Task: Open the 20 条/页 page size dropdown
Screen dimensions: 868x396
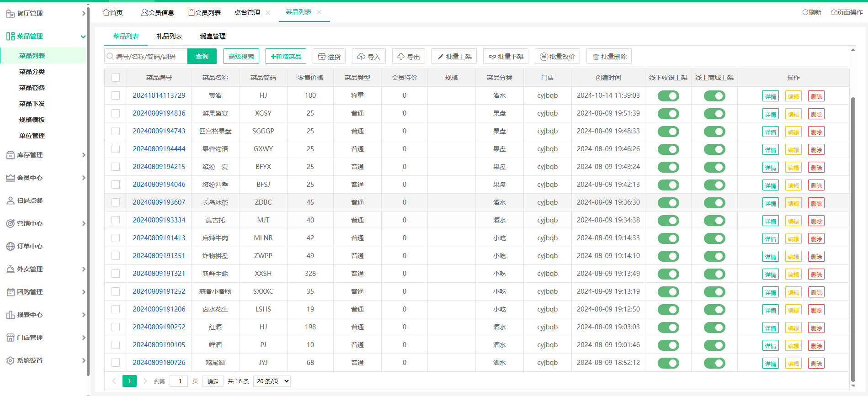Action: tap(272, 381)
